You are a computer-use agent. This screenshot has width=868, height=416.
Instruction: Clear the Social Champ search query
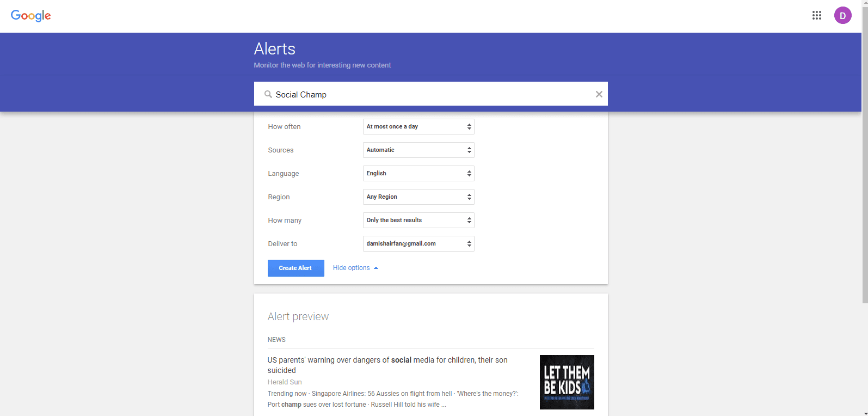pos(599,94)
